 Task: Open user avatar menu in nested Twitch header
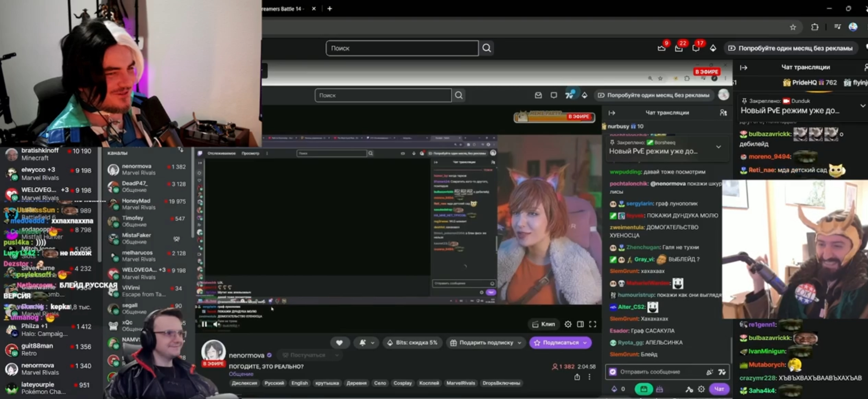[x=724, y=95]
